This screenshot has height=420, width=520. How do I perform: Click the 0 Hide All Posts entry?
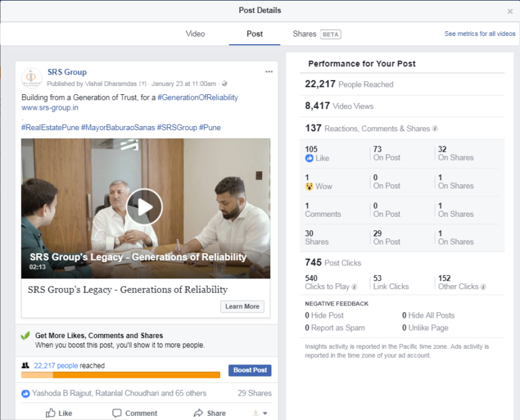pyautogui.click(x=428, y=316)
